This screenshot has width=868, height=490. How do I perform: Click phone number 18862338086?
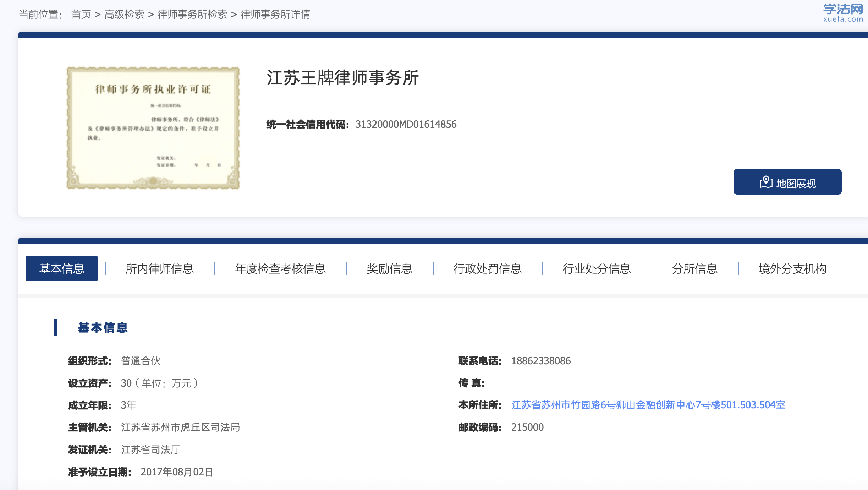pos(541,361)
